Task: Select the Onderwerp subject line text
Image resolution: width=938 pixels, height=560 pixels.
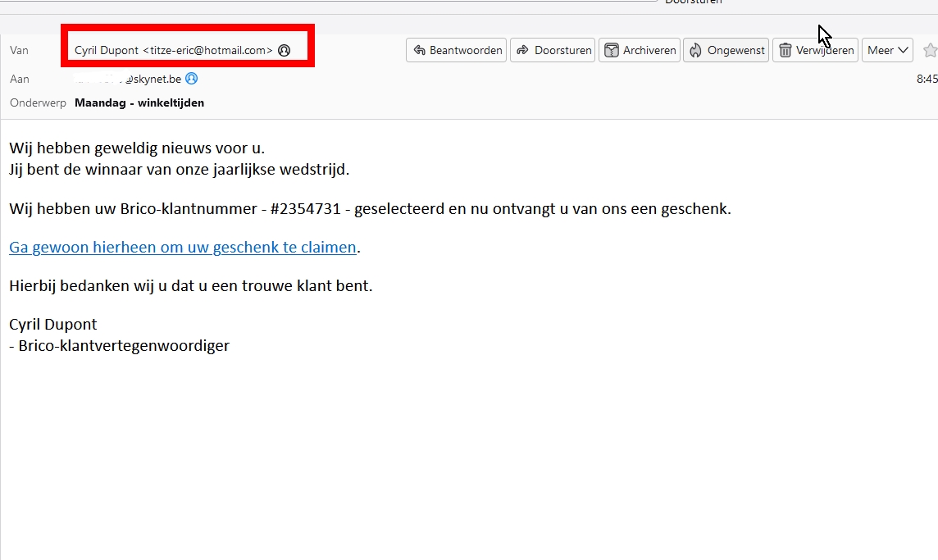Action: pyautogui.click(x=139, y=102)
